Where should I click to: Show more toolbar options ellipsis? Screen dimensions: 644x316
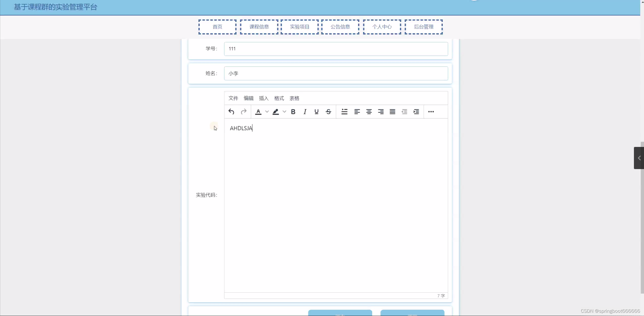click(x=431, y=111)
